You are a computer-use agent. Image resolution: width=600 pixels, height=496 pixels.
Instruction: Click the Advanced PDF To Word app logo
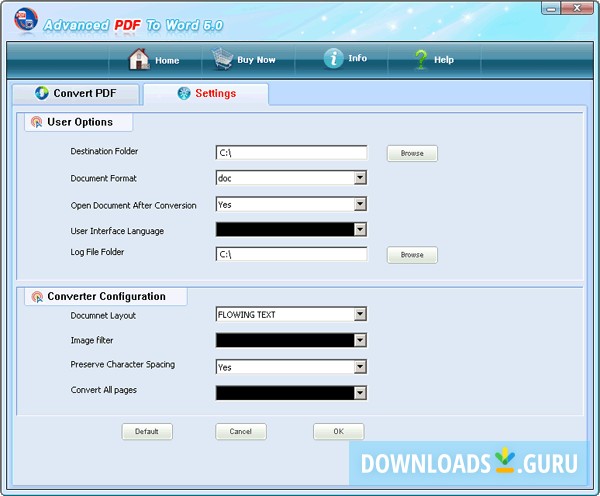[x=26, y=20]
